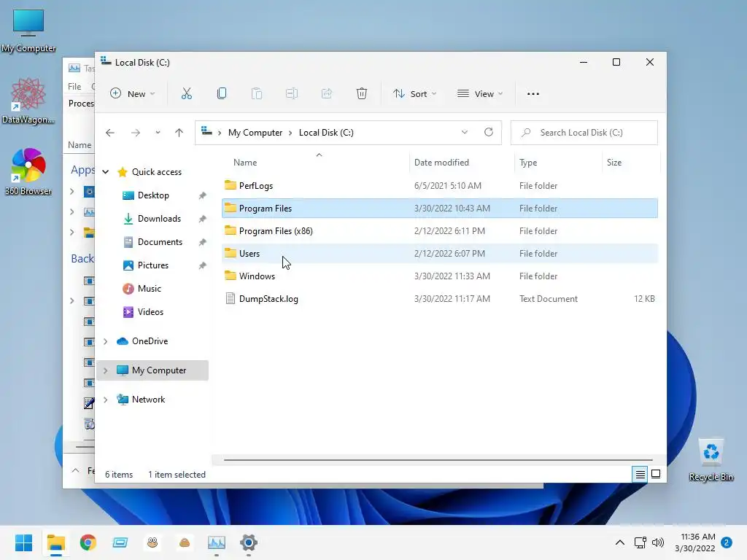Select the My Computer desktop icon
Image resolution: width=747 pixels, height=560 pixels.
[28, 31]
